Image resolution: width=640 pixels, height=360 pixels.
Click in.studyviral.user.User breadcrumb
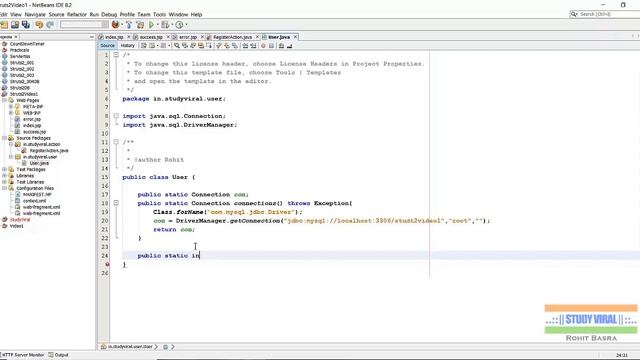coord(130,347)
